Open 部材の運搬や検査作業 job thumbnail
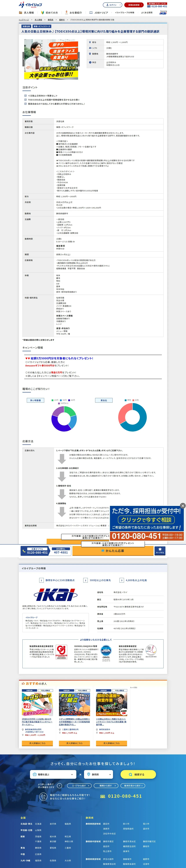The image size is (186, 868). click(x=111, y=705)
